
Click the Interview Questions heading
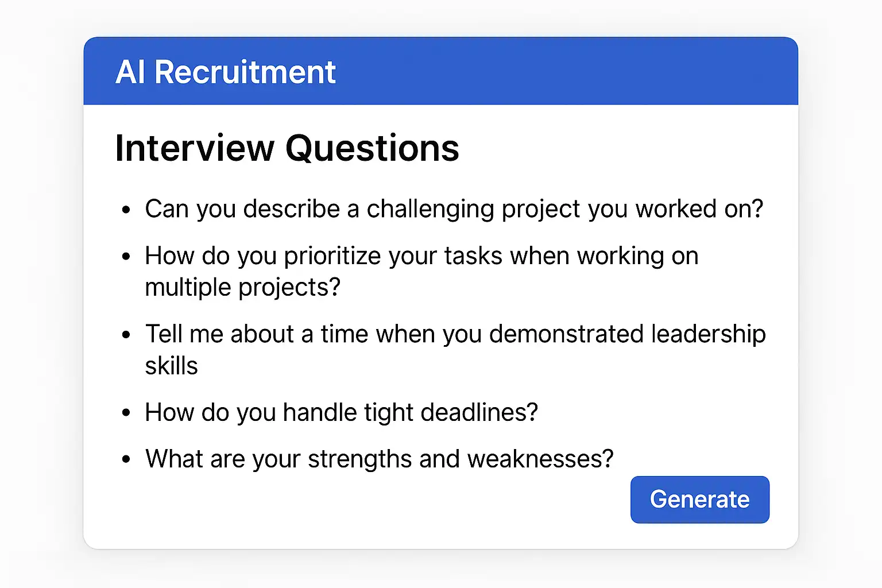(287, 148)
